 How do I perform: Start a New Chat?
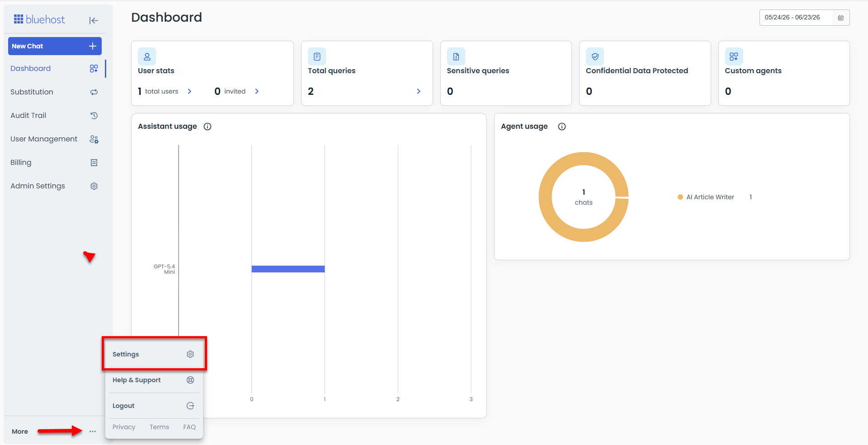click(55, 46)
